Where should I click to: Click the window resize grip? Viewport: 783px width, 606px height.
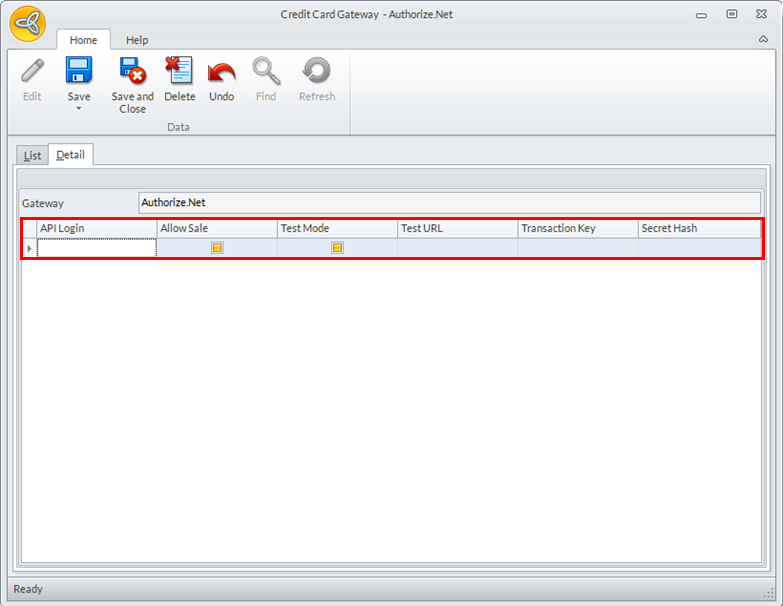(769, 593)
